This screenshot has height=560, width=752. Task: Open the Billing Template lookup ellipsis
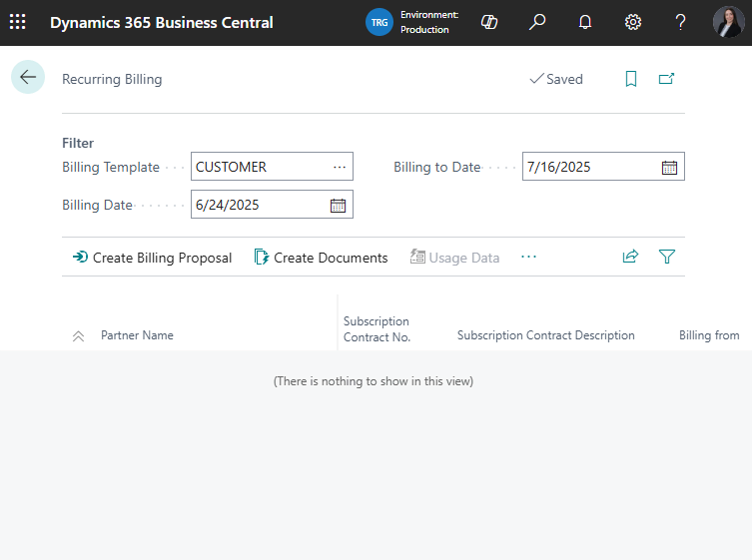340,167
